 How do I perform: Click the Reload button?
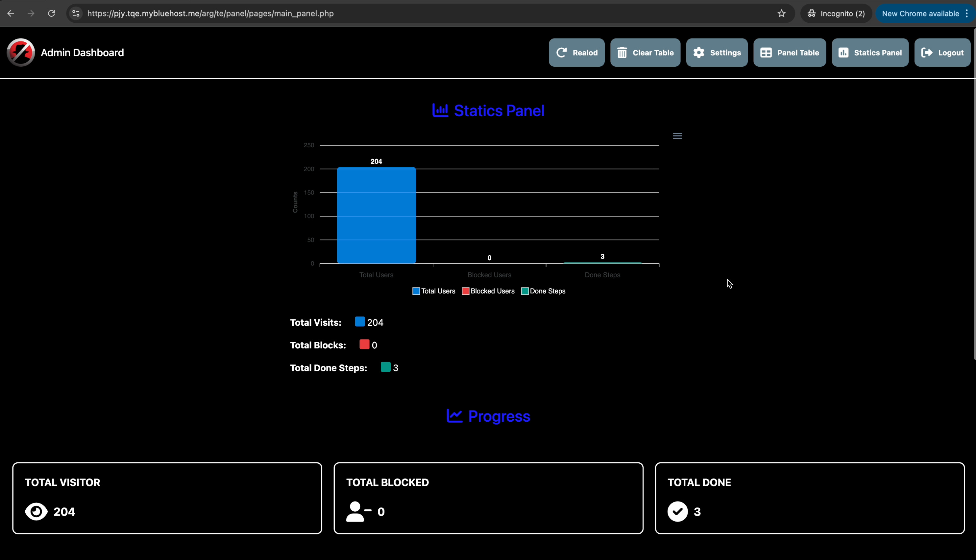[x=576, y=53]
